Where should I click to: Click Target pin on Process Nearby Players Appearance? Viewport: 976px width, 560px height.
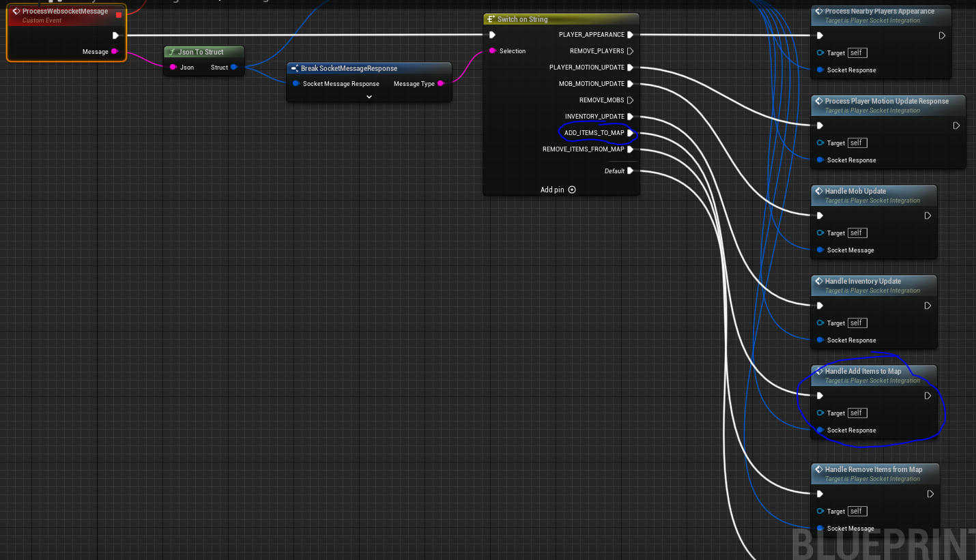click(820, 53)
